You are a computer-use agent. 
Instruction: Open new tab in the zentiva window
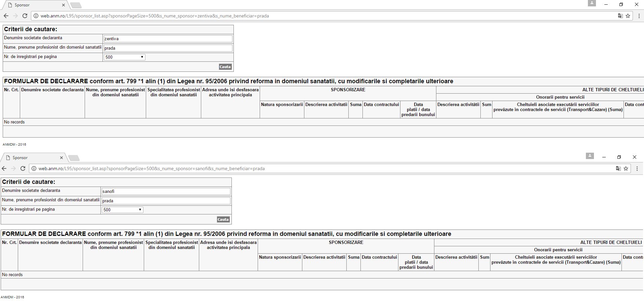76,5
